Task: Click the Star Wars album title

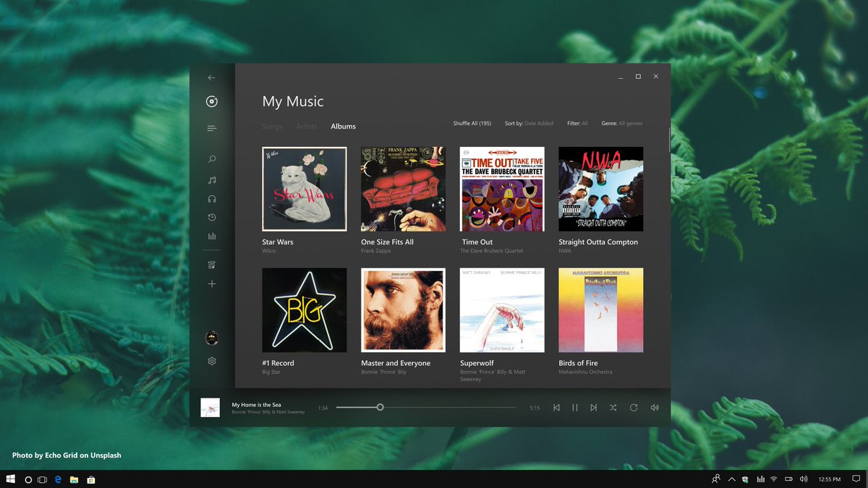Action: (278, 242)
